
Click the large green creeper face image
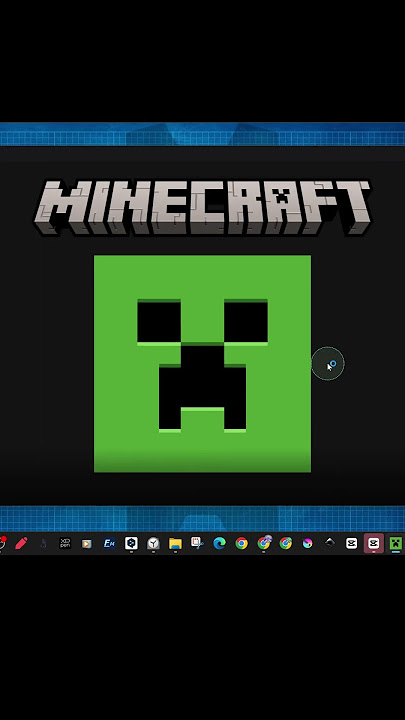pos(202,364)
